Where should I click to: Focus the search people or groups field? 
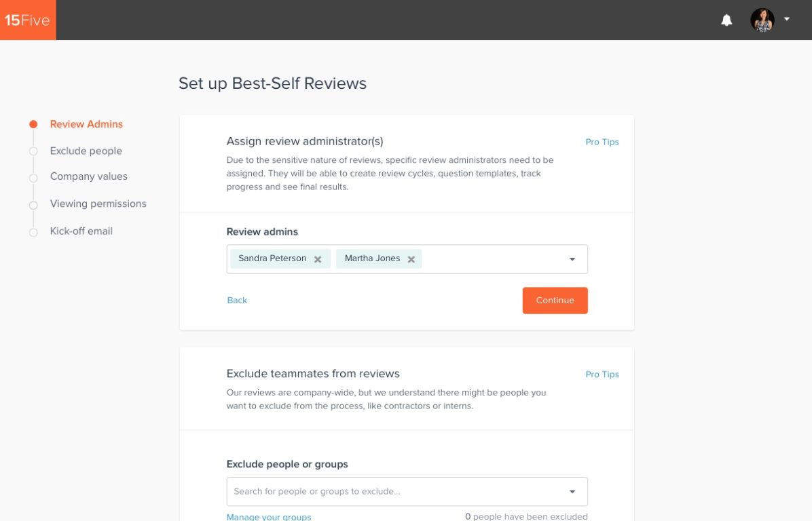(394, 492)
